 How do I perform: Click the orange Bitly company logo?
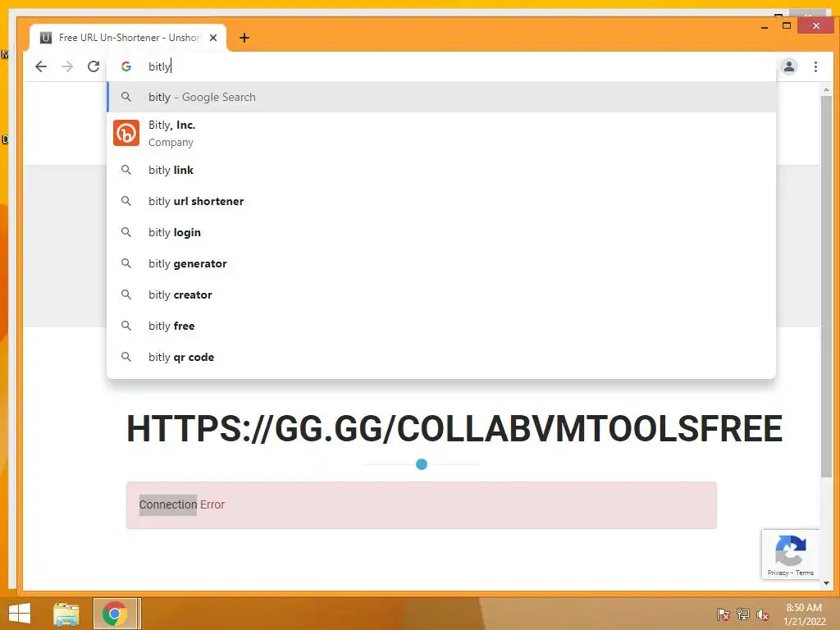tap(126, 133)
